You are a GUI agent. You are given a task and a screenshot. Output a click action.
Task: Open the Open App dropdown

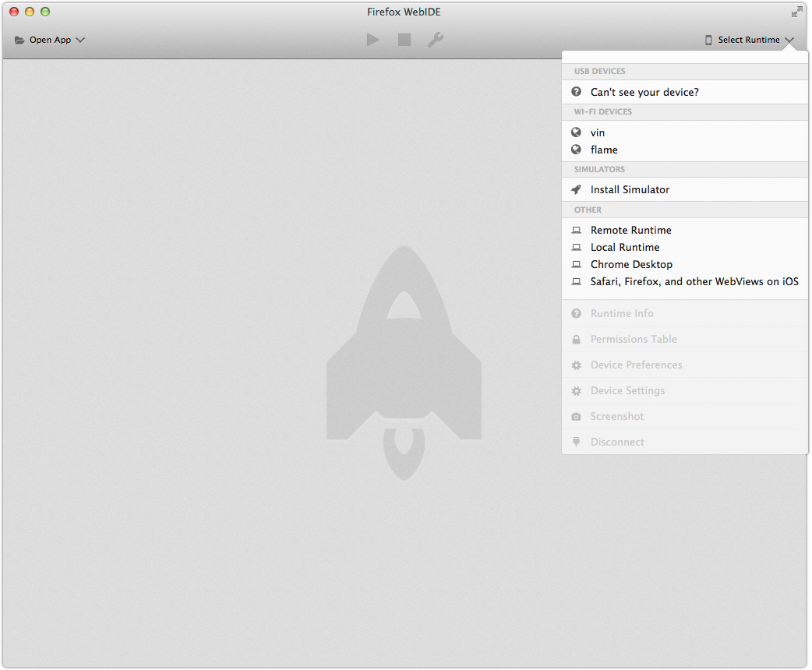[x=50, y=40]
